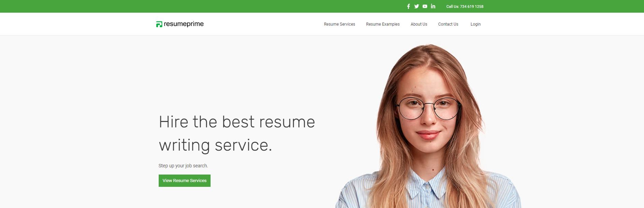
Task: Click the round glasses in the photo
Action: click(x=429, y=108)
